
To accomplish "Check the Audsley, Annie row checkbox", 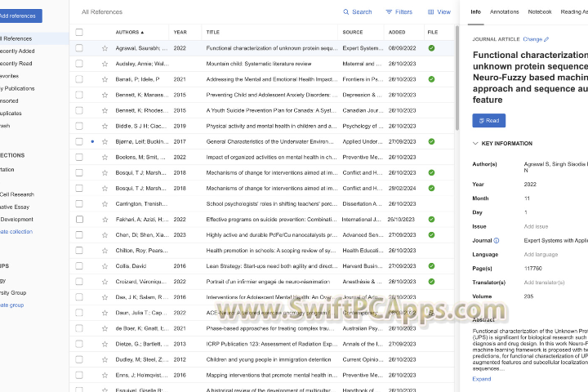I will (79, 64).
